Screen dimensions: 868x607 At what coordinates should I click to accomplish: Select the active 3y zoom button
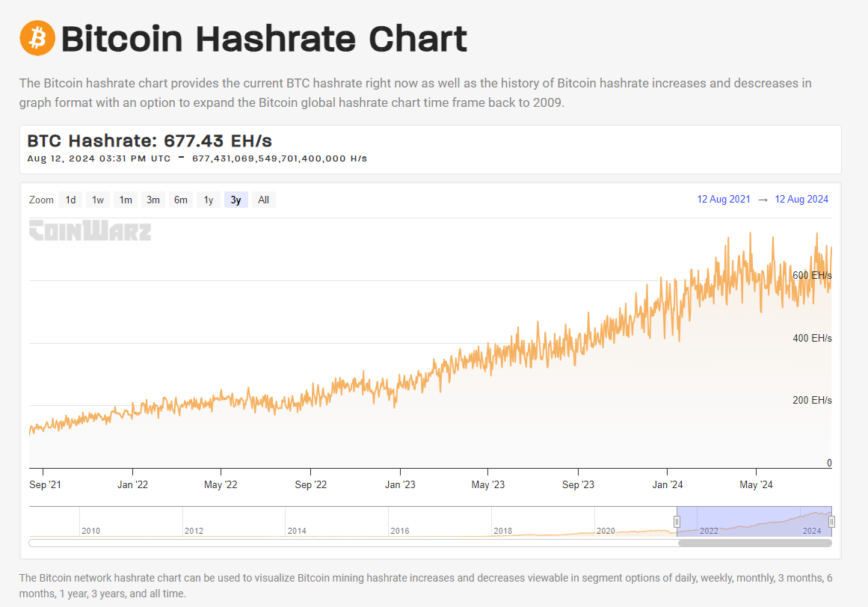tap(236, 200)
